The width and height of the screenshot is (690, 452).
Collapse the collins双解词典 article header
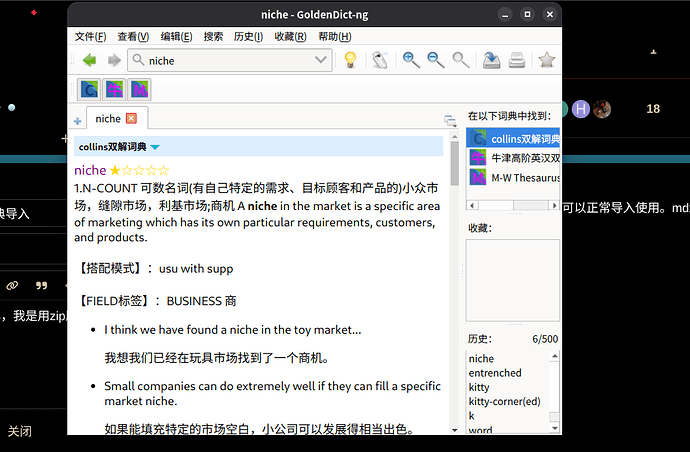coord(155,147)
